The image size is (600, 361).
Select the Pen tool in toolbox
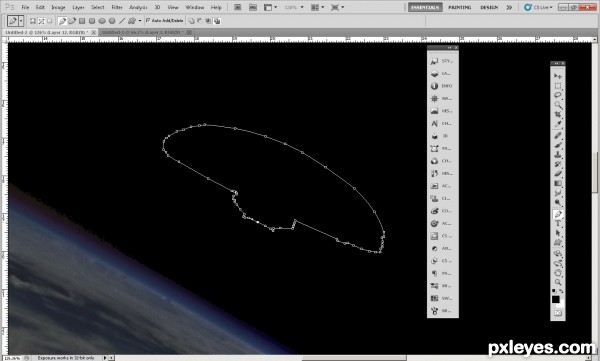pos(558,214)
